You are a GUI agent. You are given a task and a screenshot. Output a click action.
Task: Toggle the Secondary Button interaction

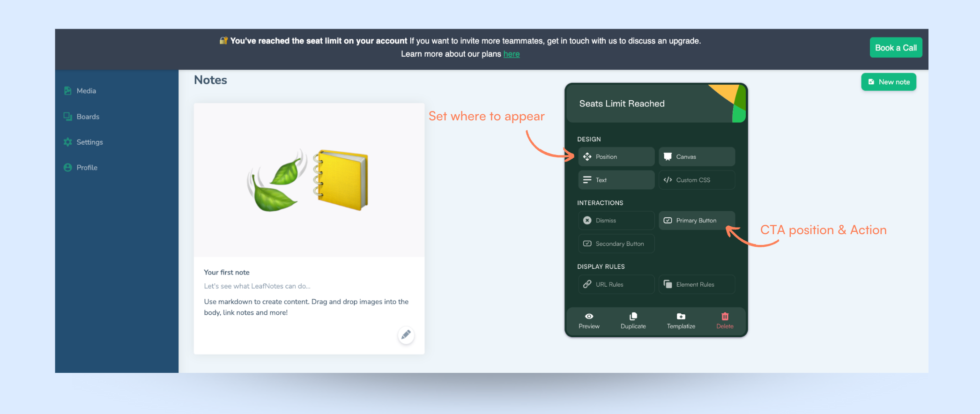coord(616,244)
